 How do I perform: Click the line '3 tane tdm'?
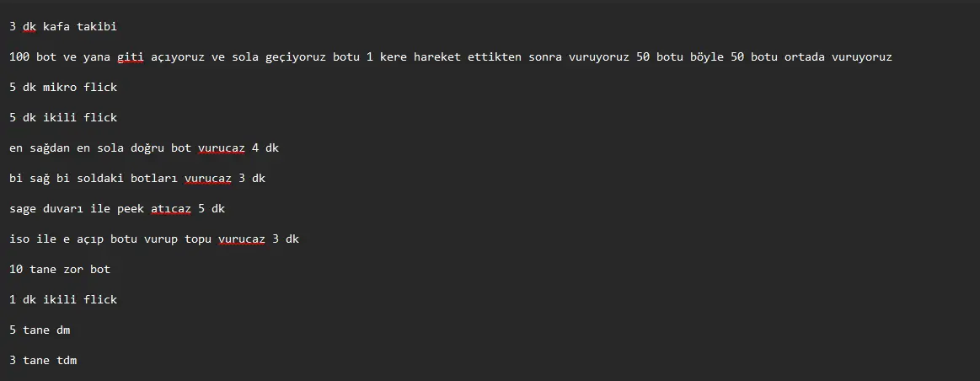[43, 361]
